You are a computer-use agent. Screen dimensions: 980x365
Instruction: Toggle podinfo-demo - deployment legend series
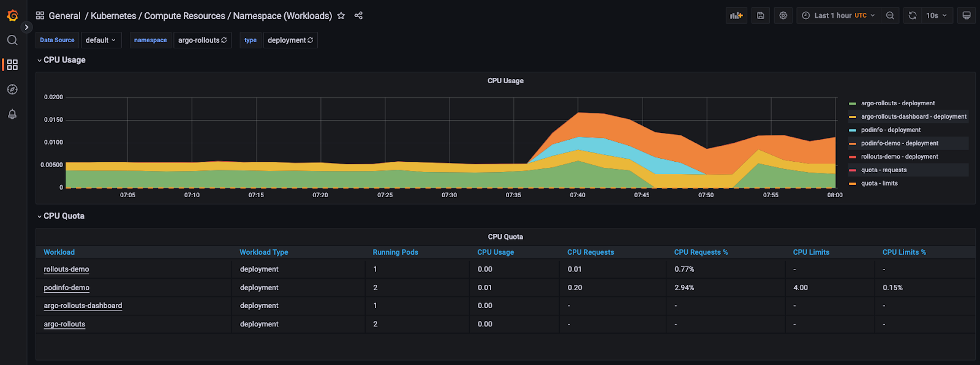[x=900, y=143]
